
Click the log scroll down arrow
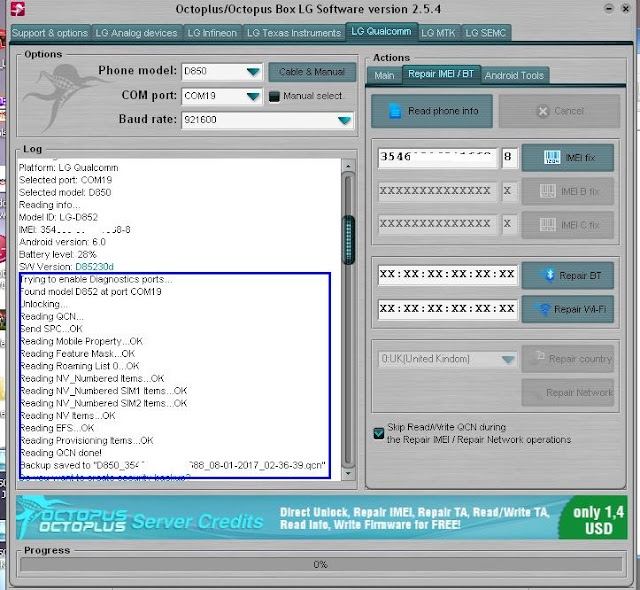pyautogui.click(x=348, y=474)
